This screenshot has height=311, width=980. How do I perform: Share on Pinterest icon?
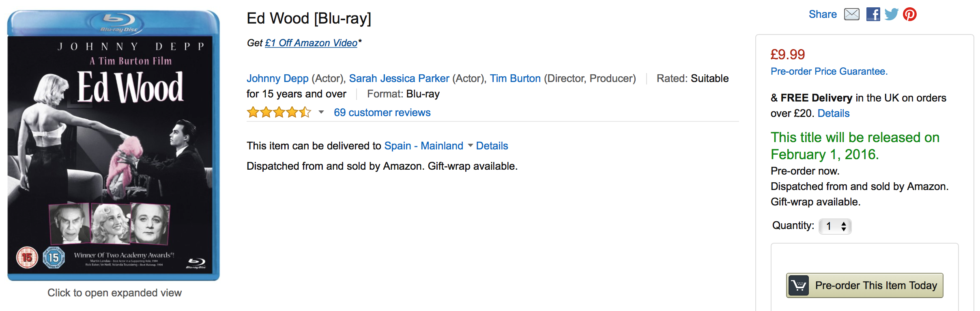click(910, 14)
